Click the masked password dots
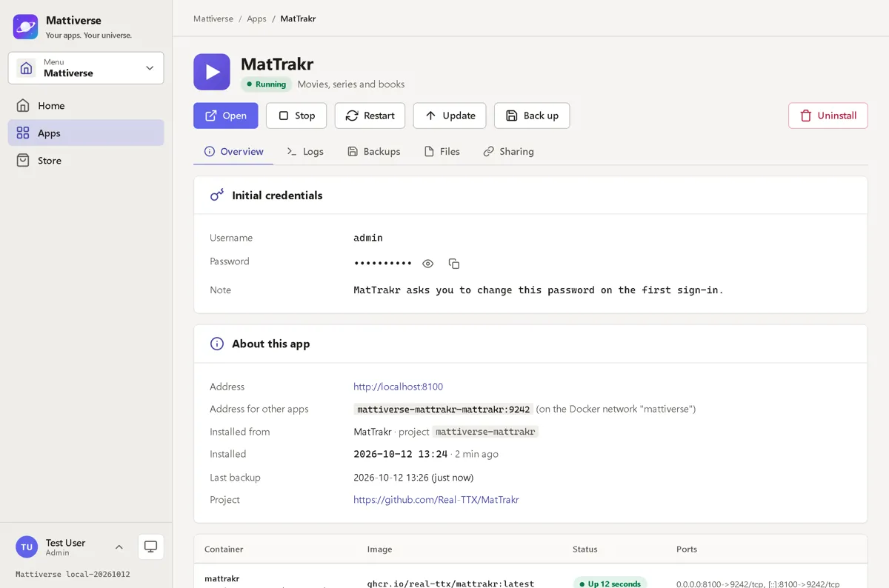This screenshot has height=588, width=889. 383,264
